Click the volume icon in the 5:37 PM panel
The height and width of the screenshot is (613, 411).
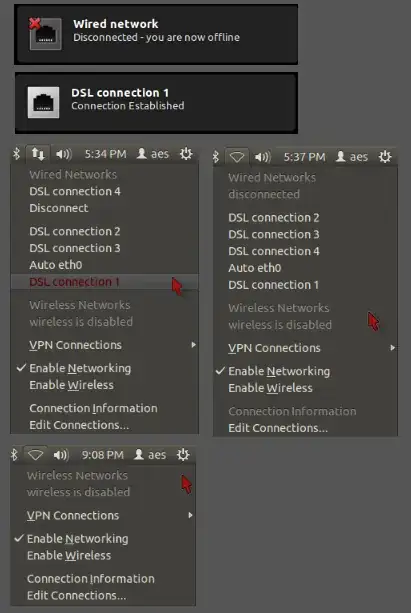tap(262, 157)
